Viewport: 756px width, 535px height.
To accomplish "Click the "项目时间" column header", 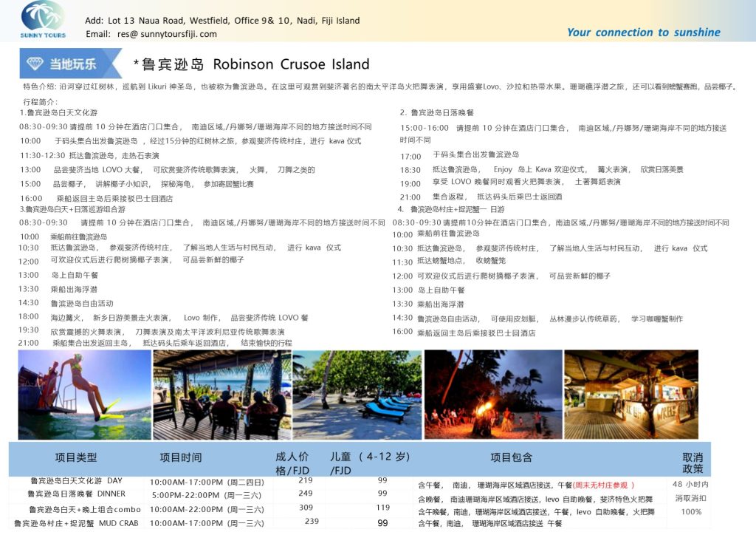I will [x=181, y=457].
